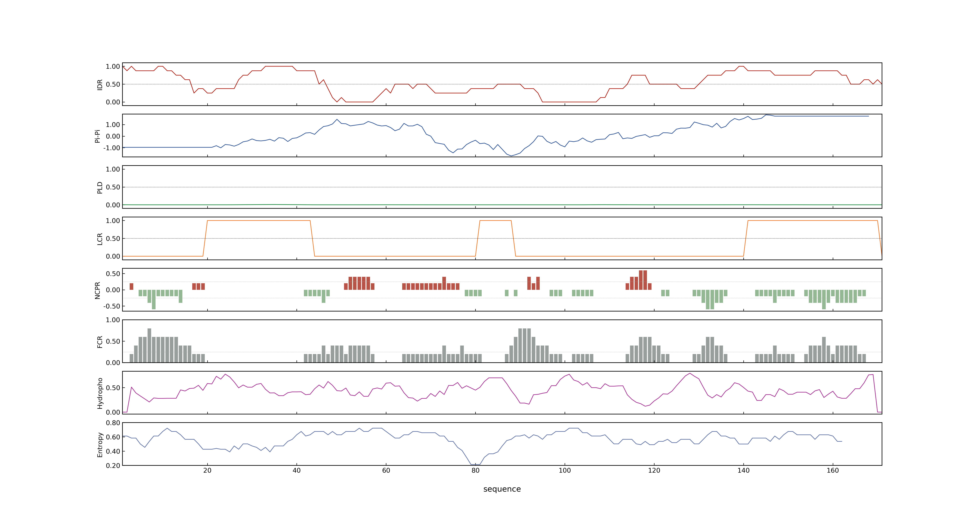Click x-axis tick label 120

pyautogui.click(x=654, y=470)
